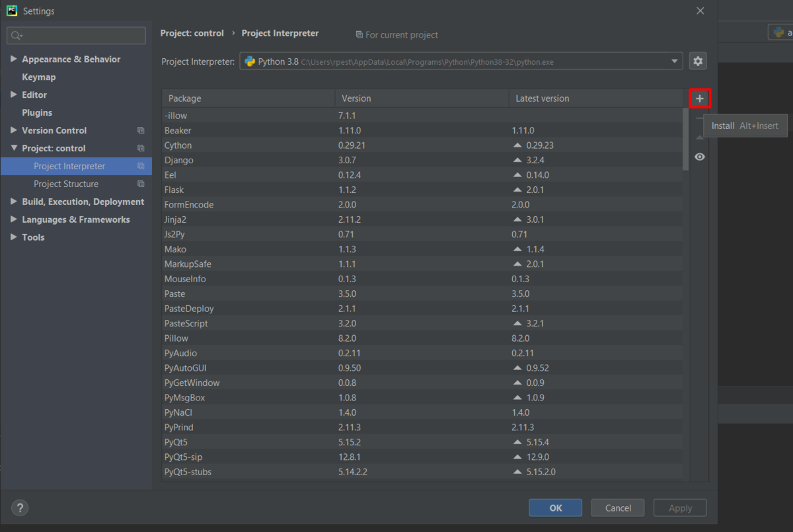The width and height of the screenshot is (793, 532).
Task: Click the Cancel button
Action: (x=618, y=508)
